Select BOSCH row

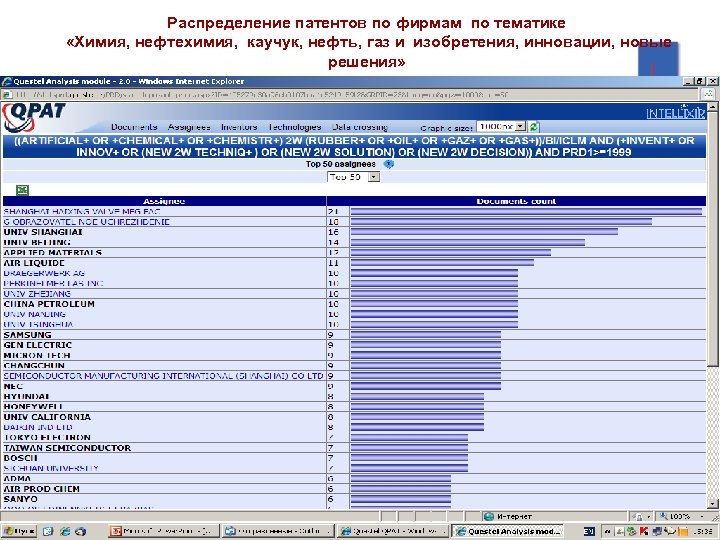click(354, 458)
